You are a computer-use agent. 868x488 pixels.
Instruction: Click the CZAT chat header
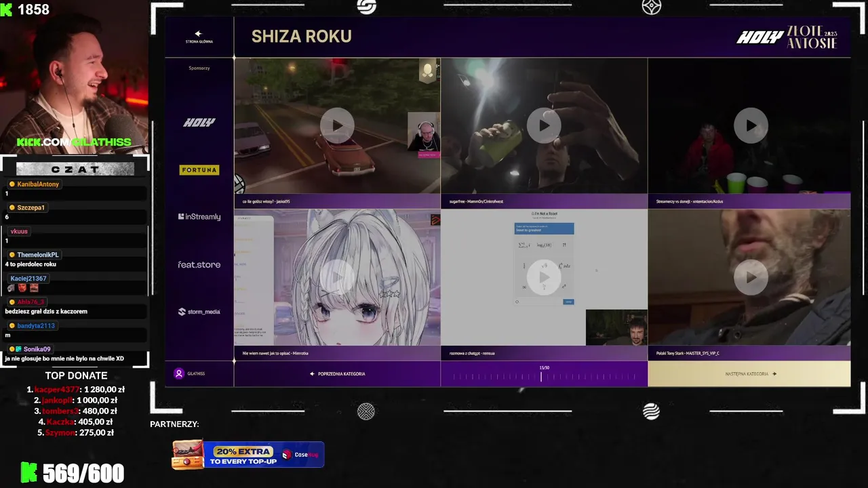[x=75, y=169]
